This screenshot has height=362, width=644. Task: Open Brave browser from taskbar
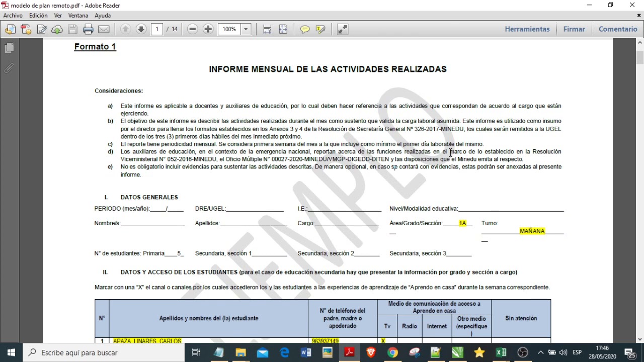coord(371,352)
